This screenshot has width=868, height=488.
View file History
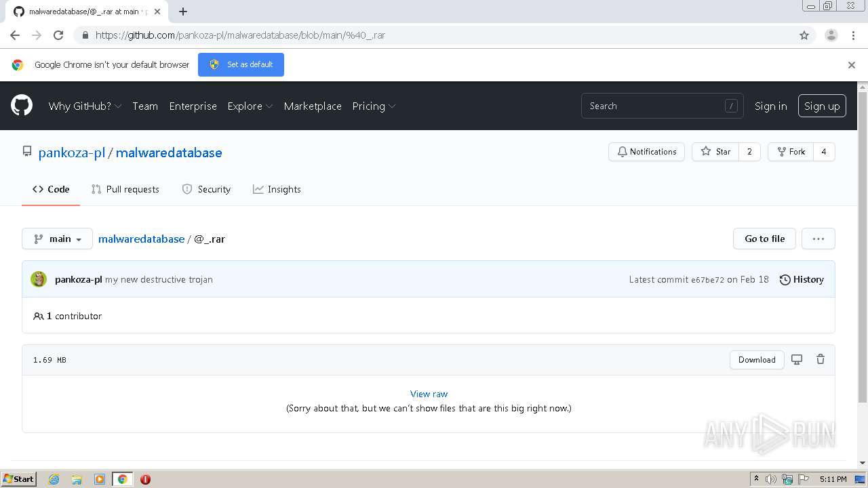[x=802, y=279]
